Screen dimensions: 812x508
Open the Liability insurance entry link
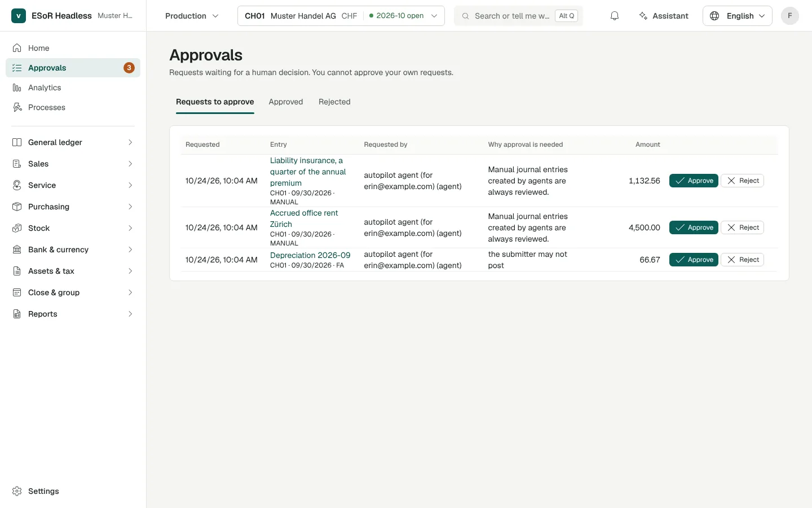tap(308, 172)
